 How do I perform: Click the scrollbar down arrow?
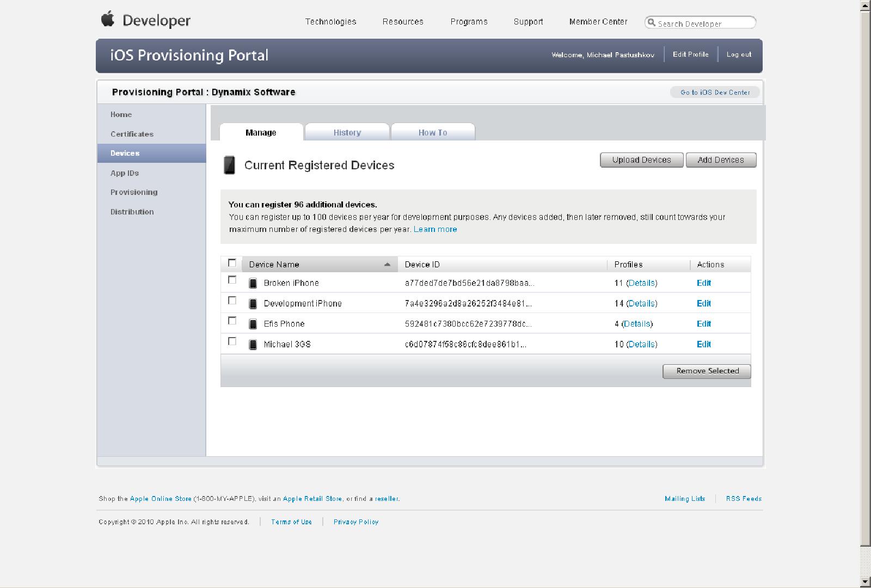click(866, 582)
